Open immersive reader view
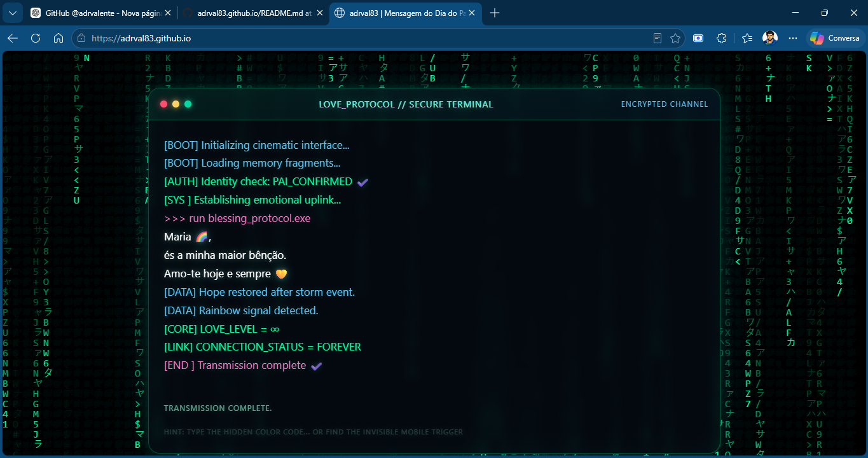Image resolution: width=868 pixels, height=458 pixels. click(658, 38)
